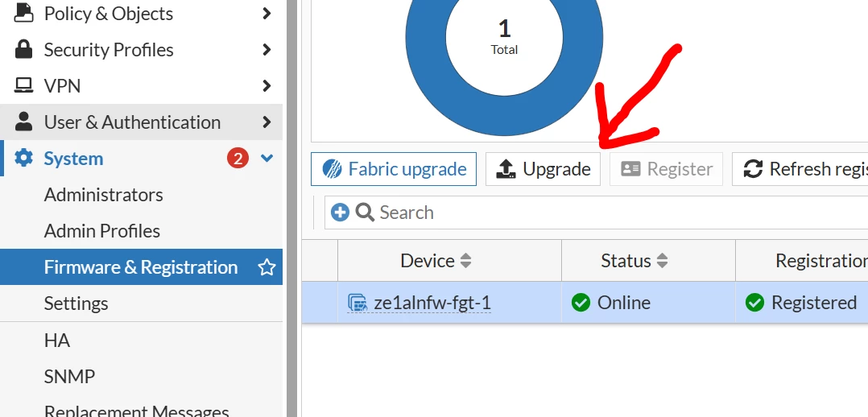
Task: Toggle favorite star for Firmware & Registration
Action: click(x=267, y=267)
